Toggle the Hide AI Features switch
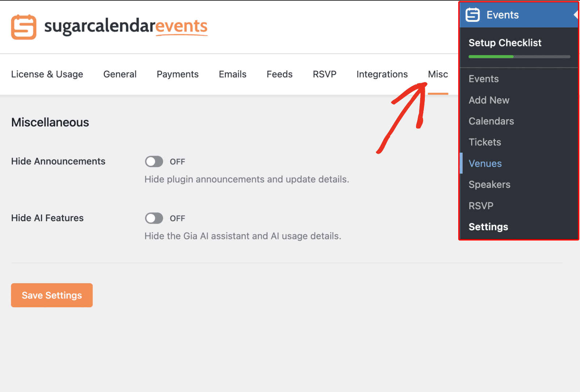The image size is (580, 392). [x=154, y=218]
